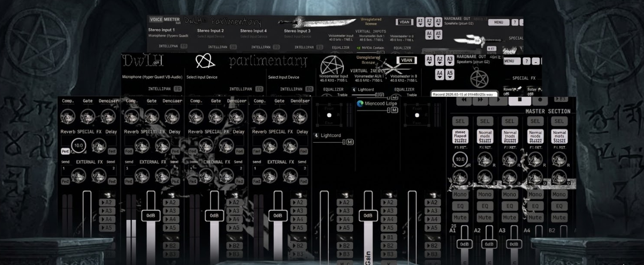Click the lower return knob on A3 bus
This screenshot has width=644, height=265.
(x=510, y=176)
